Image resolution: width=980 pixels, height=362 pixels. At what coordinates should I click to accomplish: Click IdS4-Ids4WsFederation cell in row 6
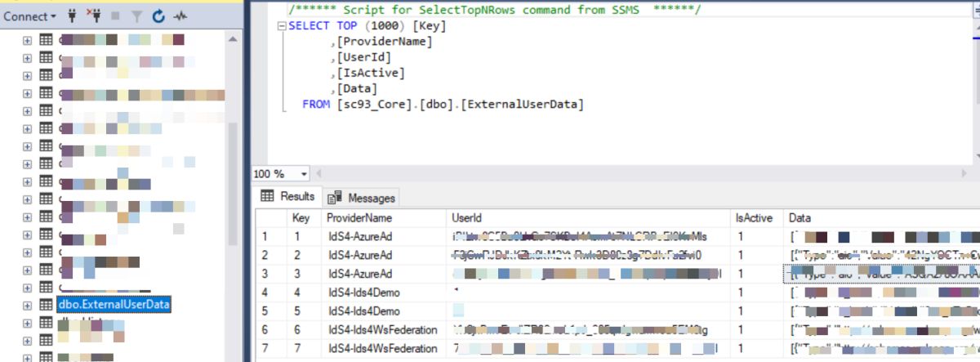pyautogui.click(x=384, y=330)
